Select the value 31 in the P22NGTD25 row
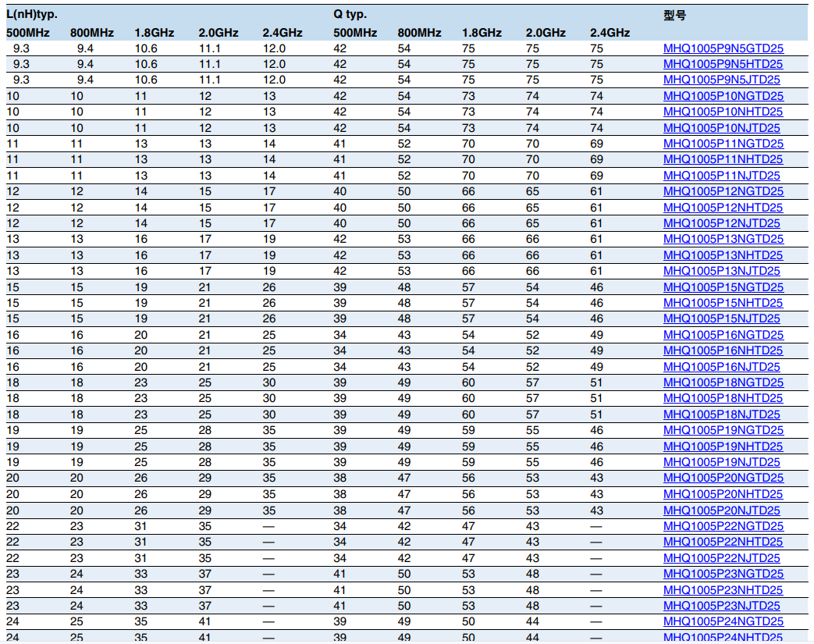814x644 pixels. pyautogui.click(x=140, y=526)
